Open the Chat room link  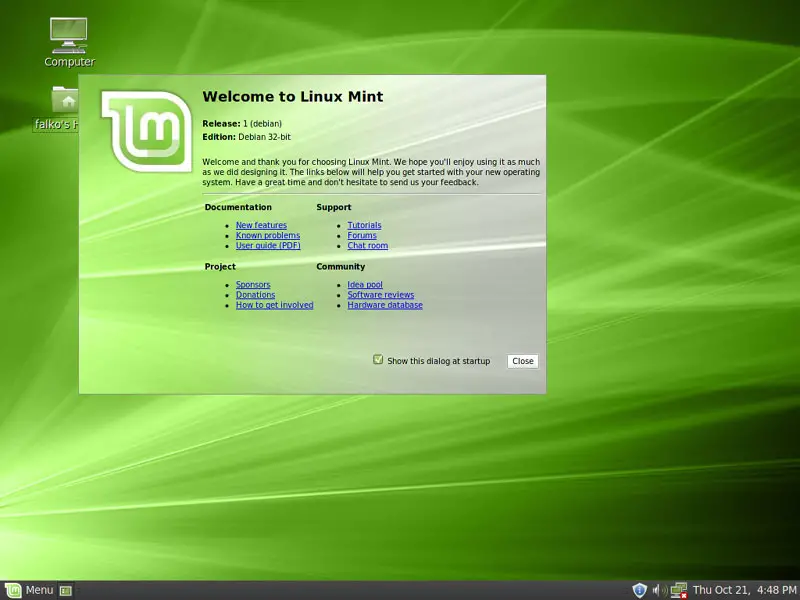367,245
